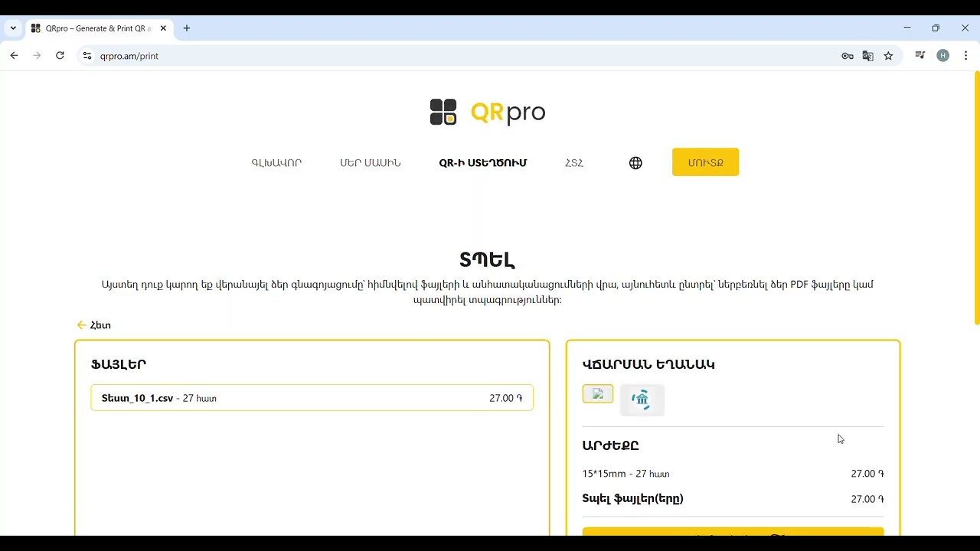View site information icon in address bar
This screenshot has height=551, width=980.
point(87,56)
